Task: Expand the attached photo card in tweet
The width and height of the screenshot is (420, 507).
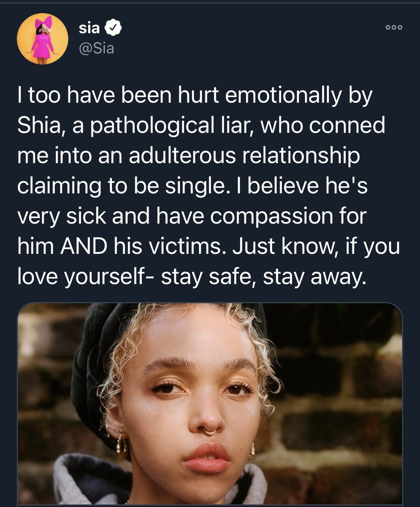Action: point(210,403)
